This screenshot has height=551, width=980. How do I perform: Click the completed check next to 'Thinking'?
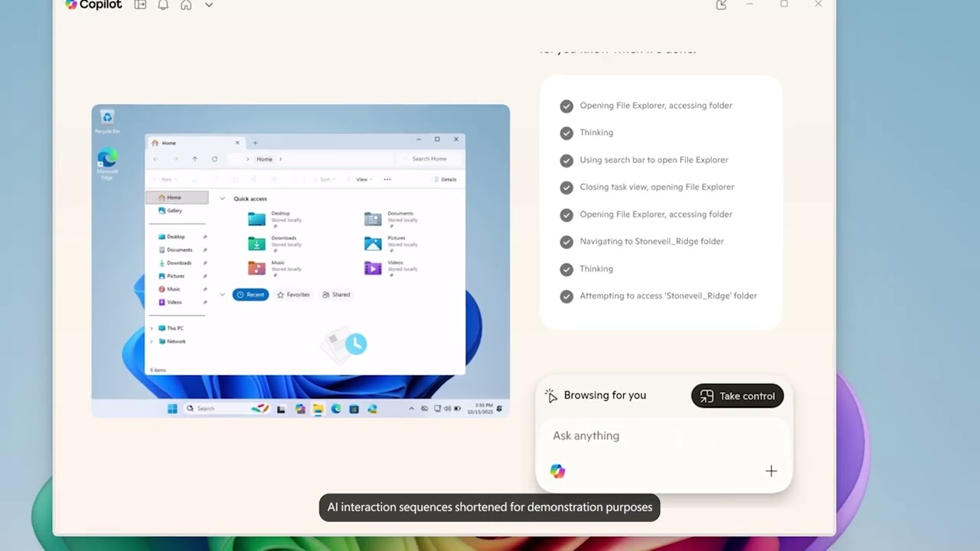(x=567, y=132)
